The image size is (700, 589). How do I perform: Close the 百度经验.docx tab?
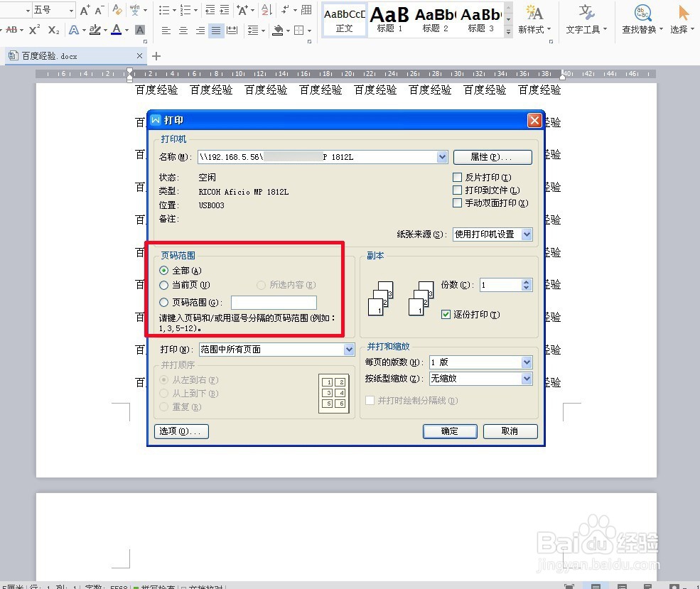pyautogui.click(x=139, y=56)
